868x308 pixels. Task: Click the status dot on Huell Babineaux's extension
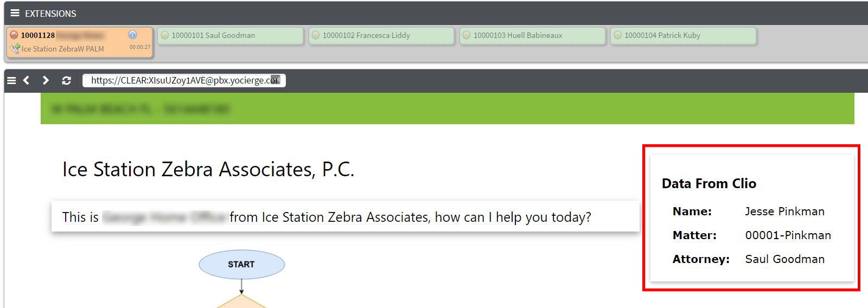point(467,35)
